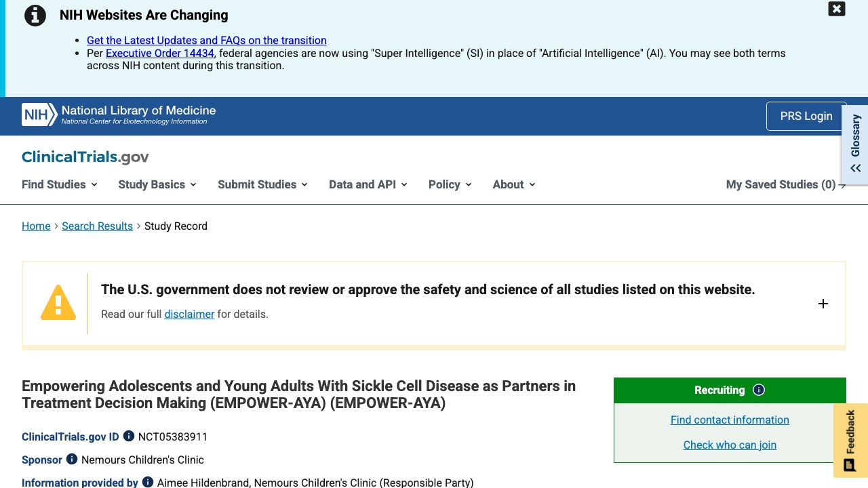Open the full disclaimer link
This screenshot has width=868, height=488.
click(x=189, y=314)
